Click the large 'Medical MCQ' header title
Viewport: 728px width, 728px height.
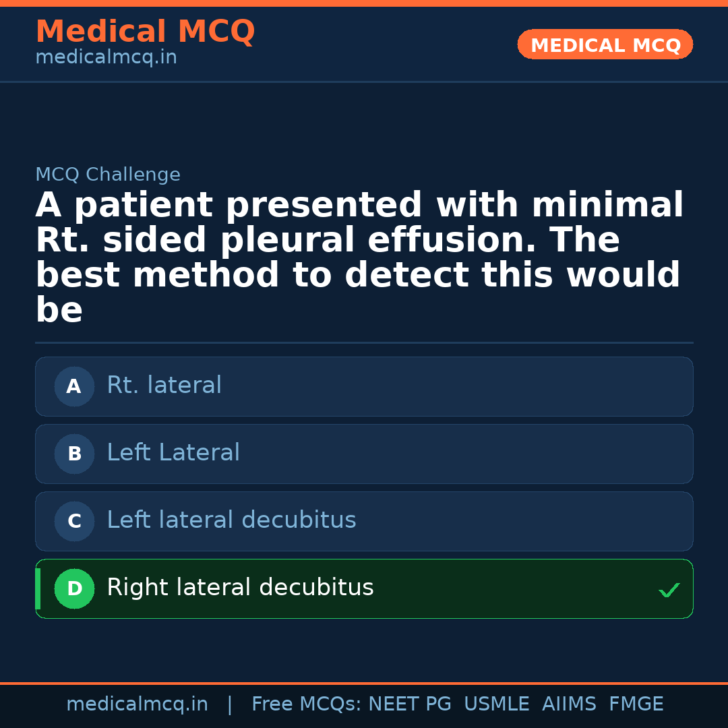click(145, 32)
